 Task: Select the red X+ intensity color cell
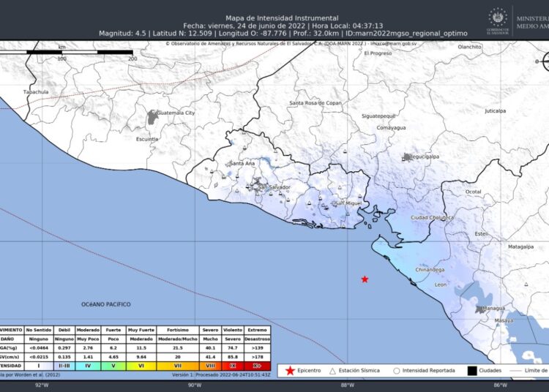258,365
